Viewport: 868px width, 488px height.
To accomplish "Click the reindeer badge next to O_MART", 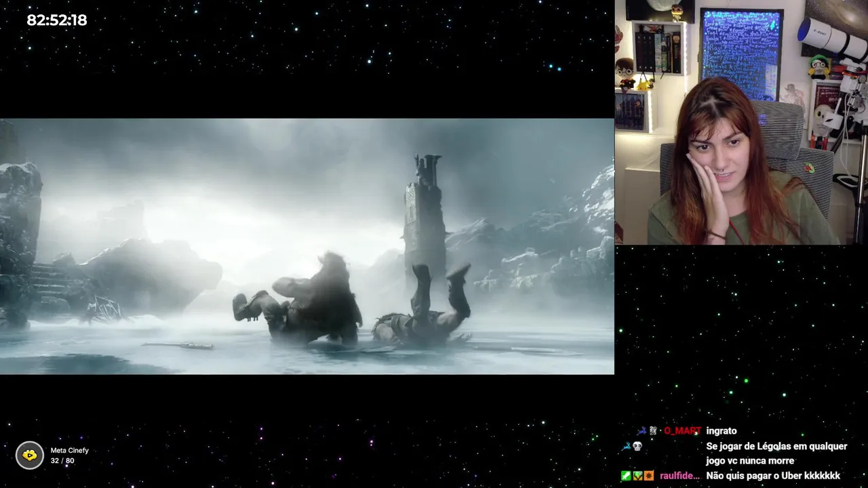I will (x=642, y=430).
